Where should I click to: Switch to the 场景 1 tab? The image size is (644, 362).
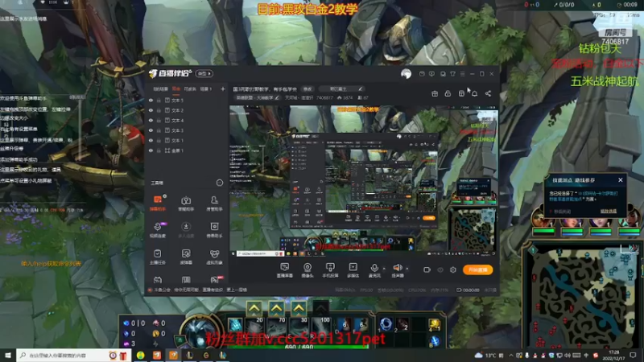click(206, 89)
